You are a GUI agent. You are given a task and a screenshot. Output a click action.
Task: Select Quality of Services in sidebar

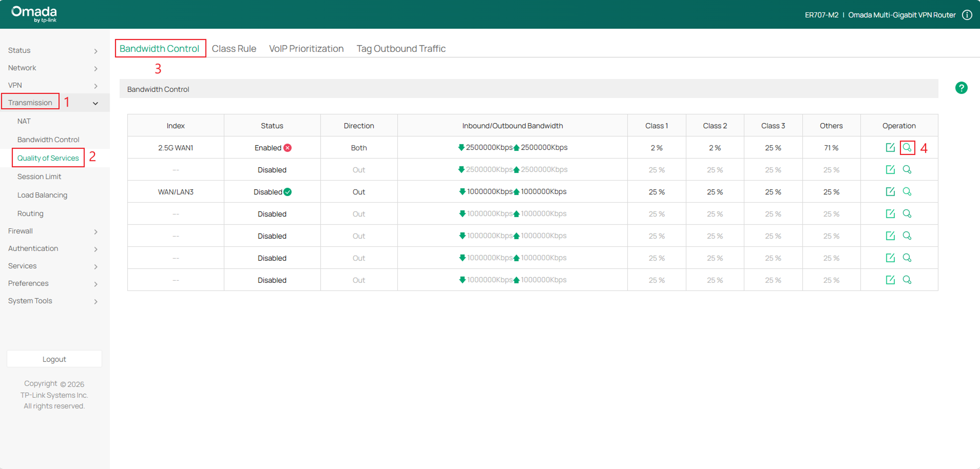[x=48, y=158]
